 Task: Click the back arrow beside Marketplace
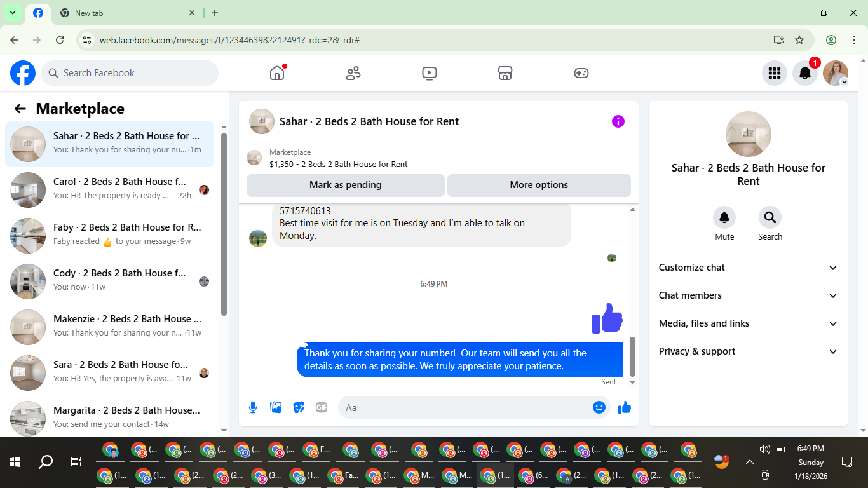pyautogui.click(x=20, y=109)
